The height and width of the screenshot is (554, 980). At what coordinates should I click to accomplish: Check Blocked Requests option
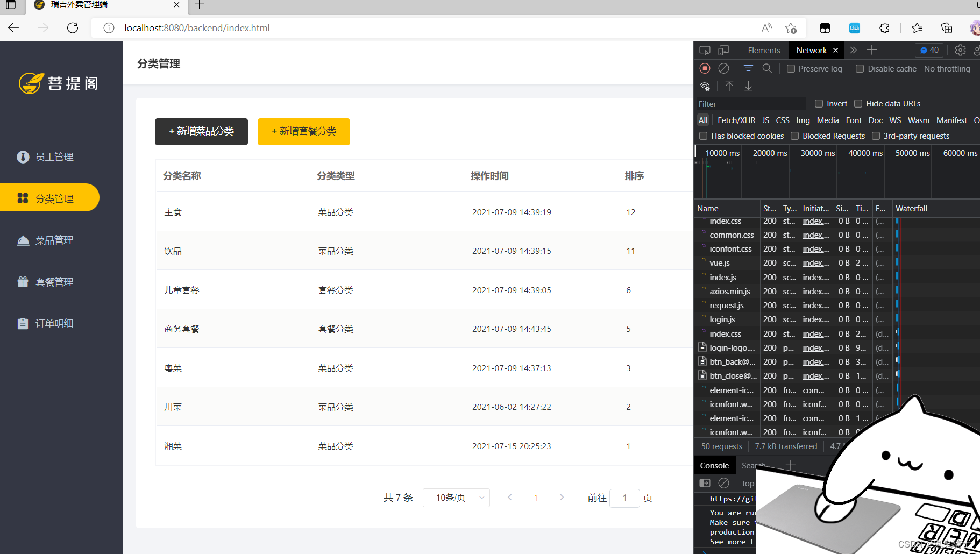point(794,136)
